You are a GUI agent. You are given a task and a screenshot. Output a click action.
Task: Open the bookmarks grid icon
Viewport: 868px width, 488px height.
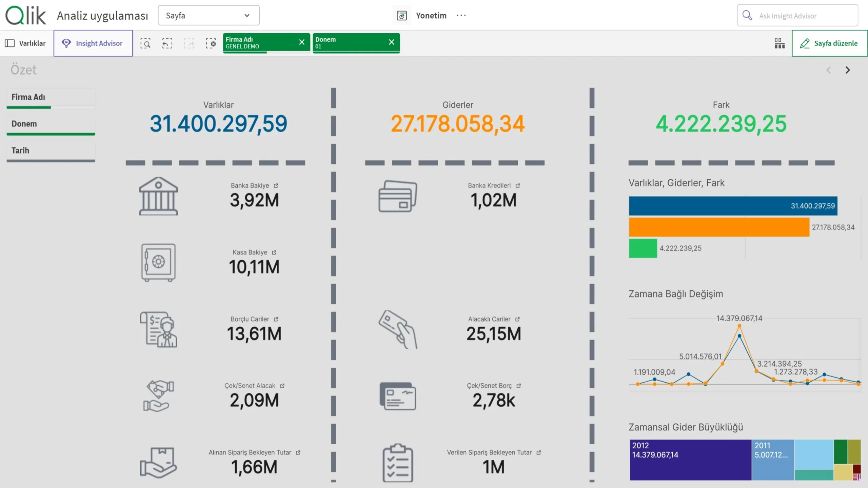[780, 43]
